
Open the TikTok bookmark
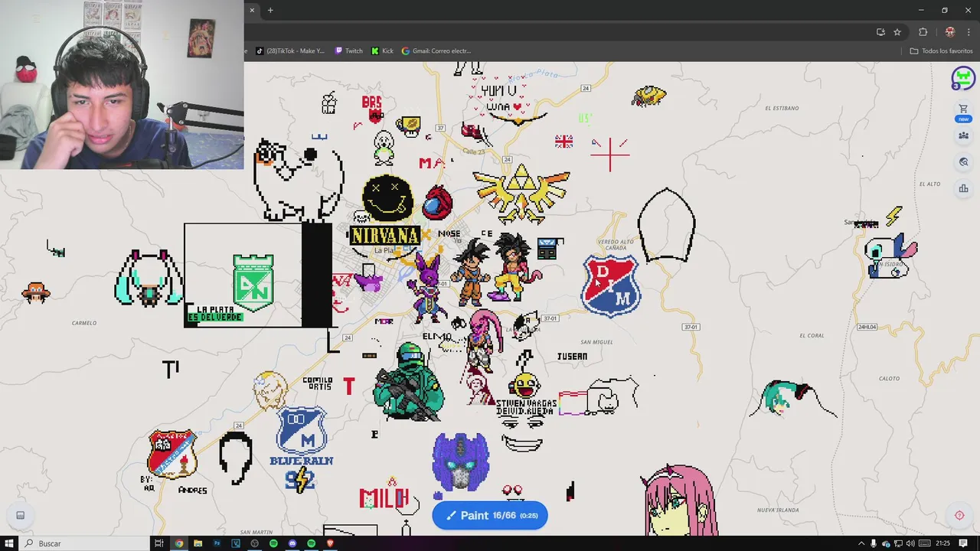290,51
